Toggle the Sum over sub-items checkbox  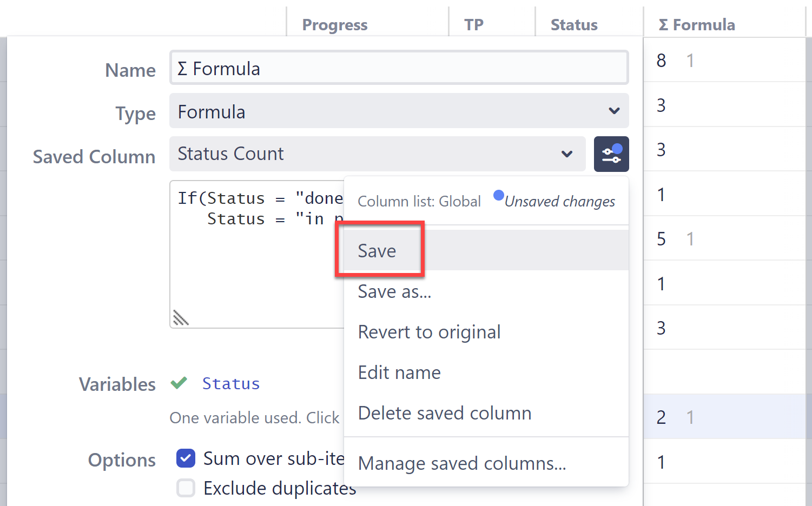(x=186, y=458)
